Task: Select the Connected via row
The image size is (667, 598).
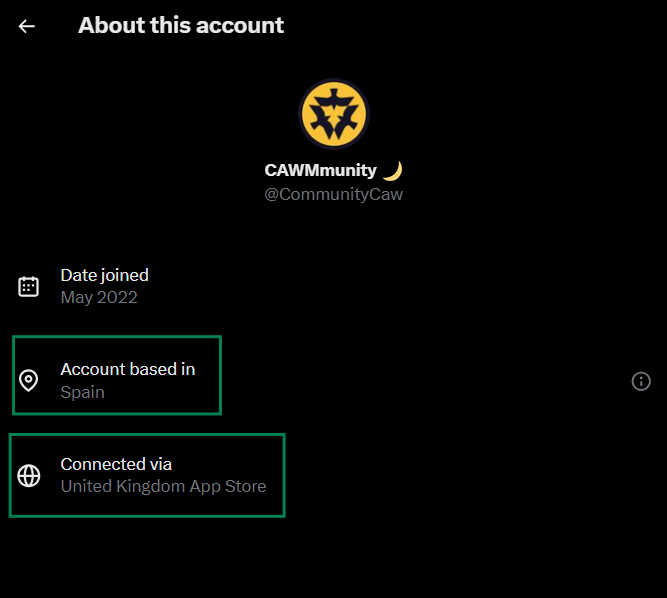Action: (147, 476)
